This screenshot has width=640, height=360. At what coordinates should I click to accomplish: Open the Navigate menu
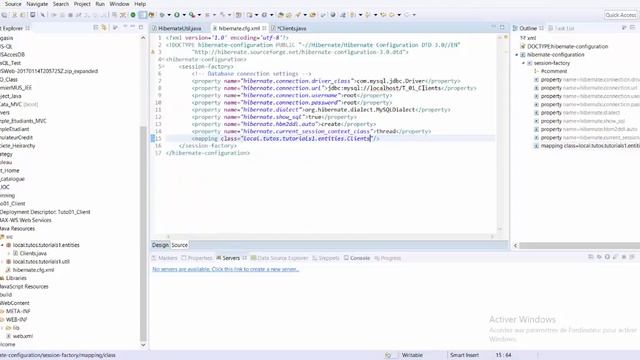pyautogui.click(x=37, y=4)
